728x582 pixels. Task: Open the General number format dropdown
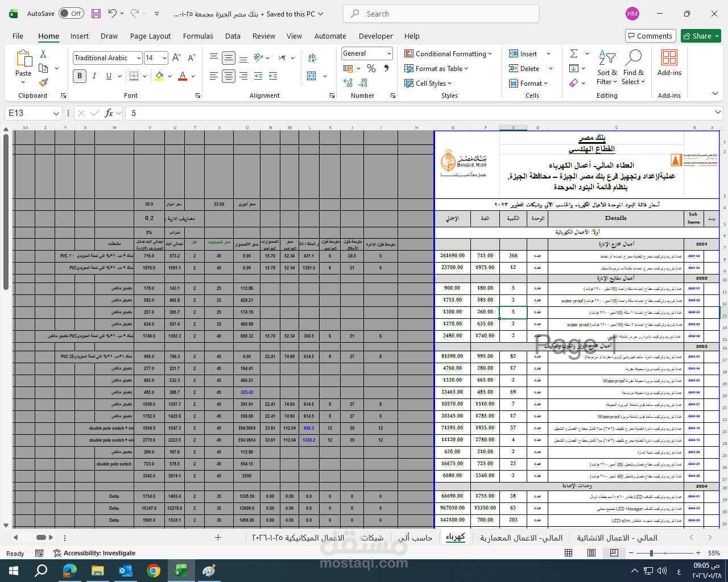tap(390, 53)
